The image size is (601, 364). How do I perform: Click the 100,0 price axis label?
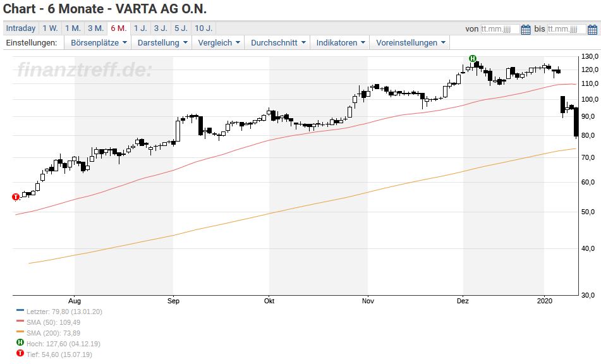pyautogui.click(x=590, y=99)
